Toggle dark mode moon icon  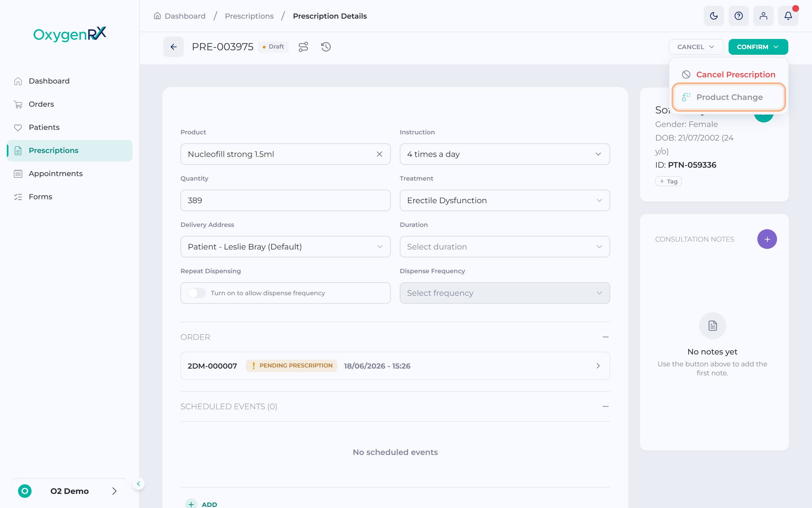[x=714, y=16]
